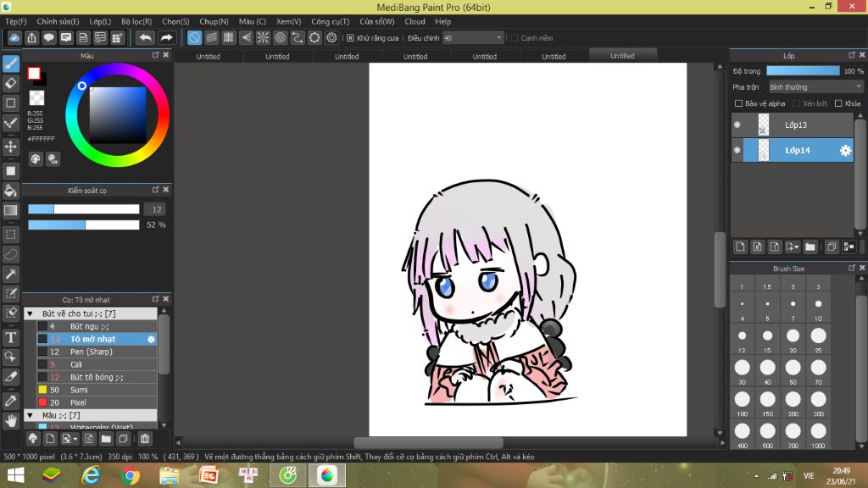Enable the radial snap guide
This screenshot has height=488, width=868.
pyautogui.click(x=263, y=37)
